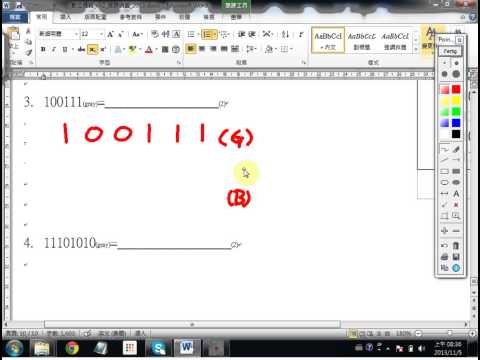The width and height of the screenshot is (480, 360).
Task: Pick solid green color in Pointofix
Action: click(x=456, y=112)
